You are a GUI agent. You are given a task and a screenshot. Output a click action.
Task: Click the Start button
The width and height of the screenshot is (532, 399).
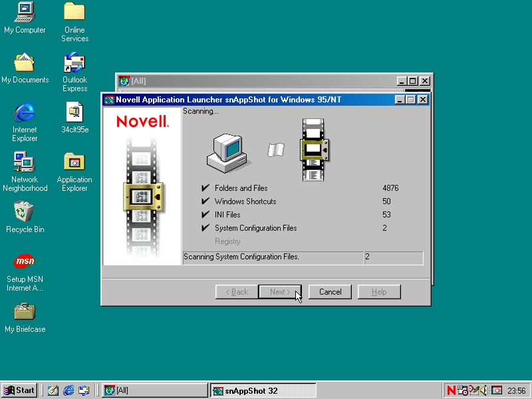19,390
